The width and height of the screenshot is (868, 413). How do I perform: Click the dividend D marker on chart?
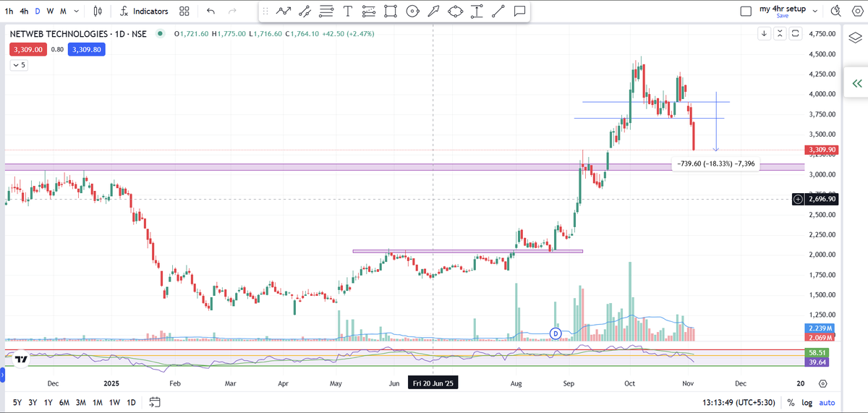point(556,333)
